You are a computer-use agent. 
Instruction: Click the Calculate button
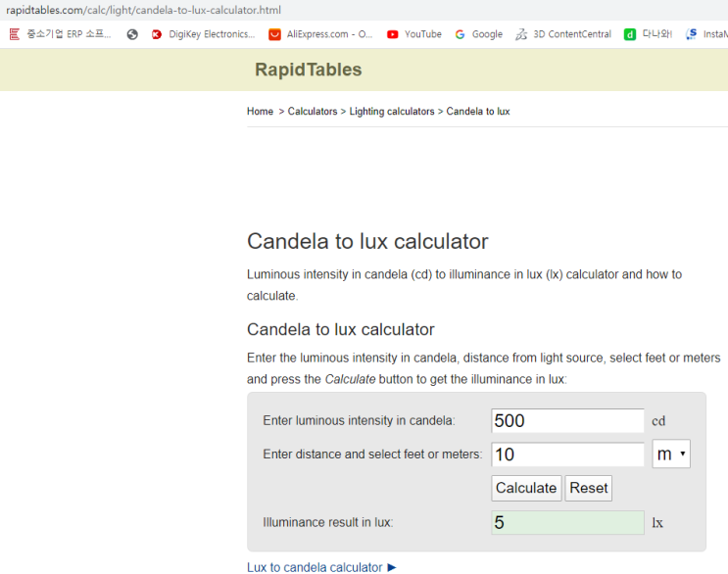526,488
